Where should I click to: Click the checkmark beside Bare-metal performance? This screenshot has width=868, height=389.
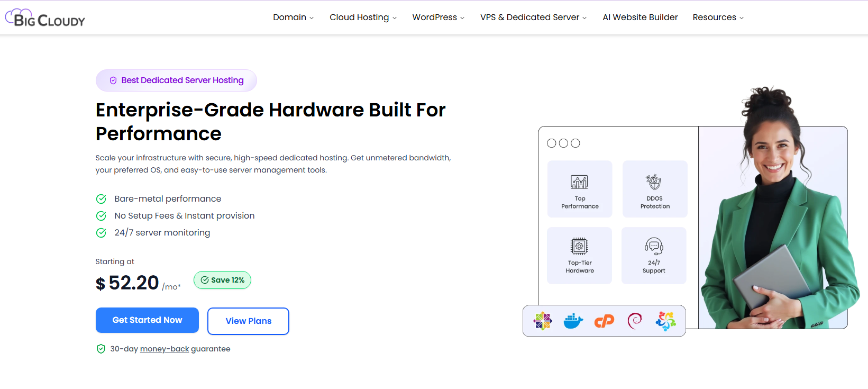point(101,199)
